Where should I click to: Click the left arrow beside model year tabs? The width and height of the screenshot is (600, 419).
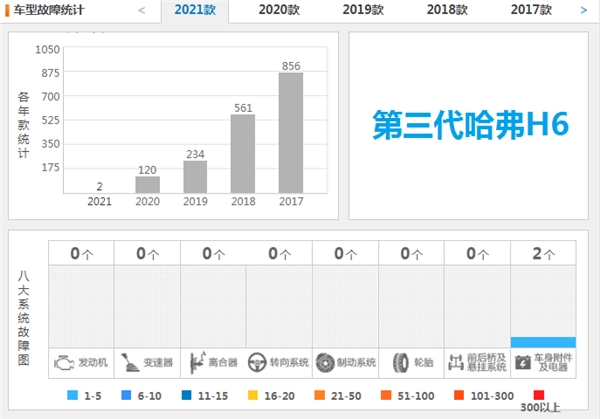[x=142, y=10]
